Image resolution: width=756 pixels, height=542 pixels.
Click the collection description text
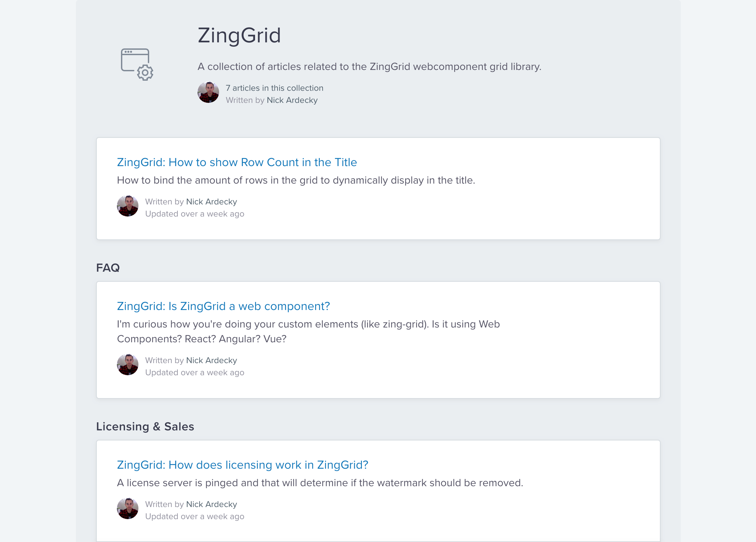coord(369,67)
